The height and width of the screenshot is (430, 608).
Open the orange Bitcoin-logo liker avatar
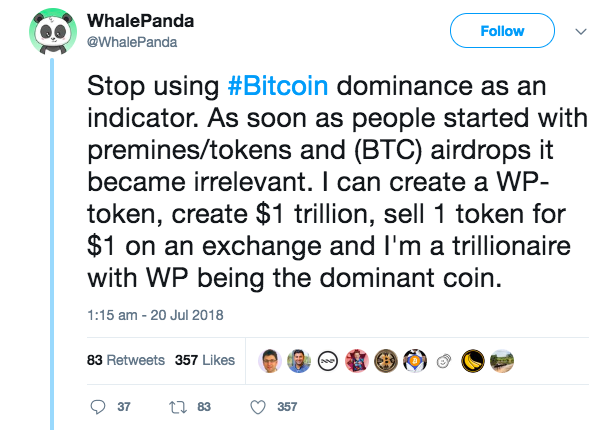click(x=414, y=360)
